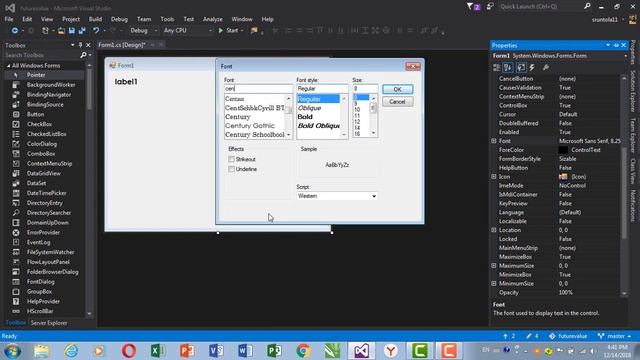Screen dimensions: 640x360
Task: Open Excel from the taskbar
Action: tap(158, 351)
